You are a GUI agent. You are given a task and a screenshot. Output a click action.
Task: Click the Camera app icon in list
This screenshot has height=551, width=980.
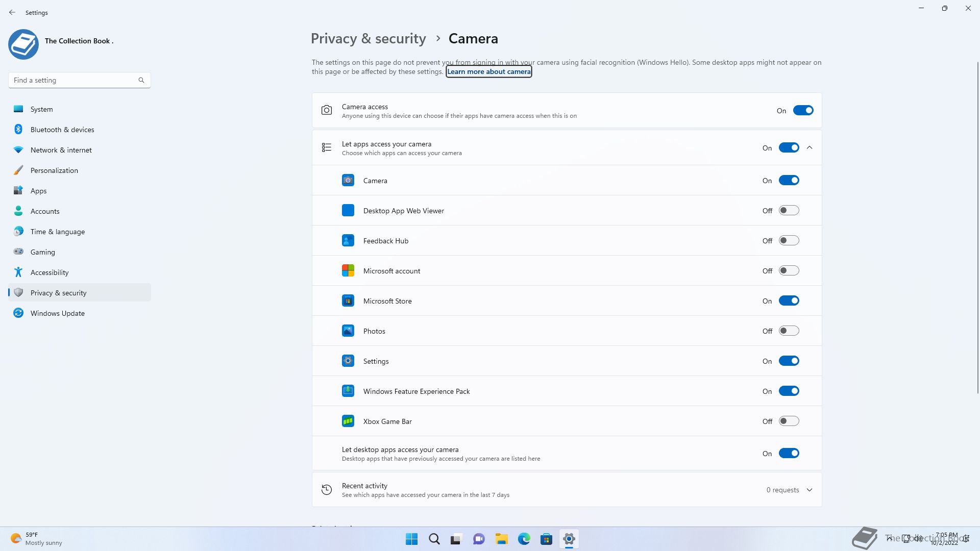[348, 180]
